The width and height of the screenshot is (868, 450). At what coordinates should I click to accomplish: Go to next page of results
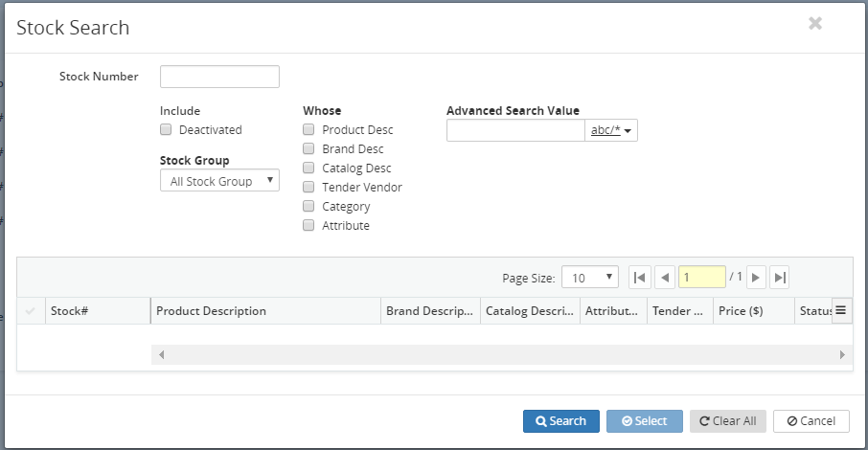(x=756, y=278)
